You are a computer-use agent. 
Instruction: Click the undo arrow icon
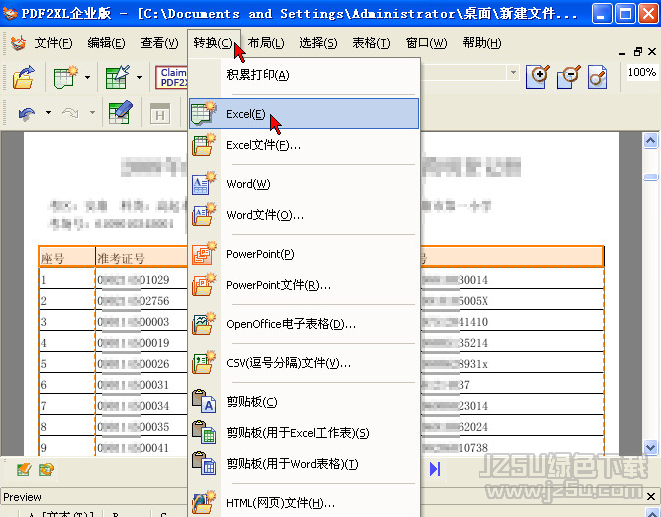tap(27, 113)
